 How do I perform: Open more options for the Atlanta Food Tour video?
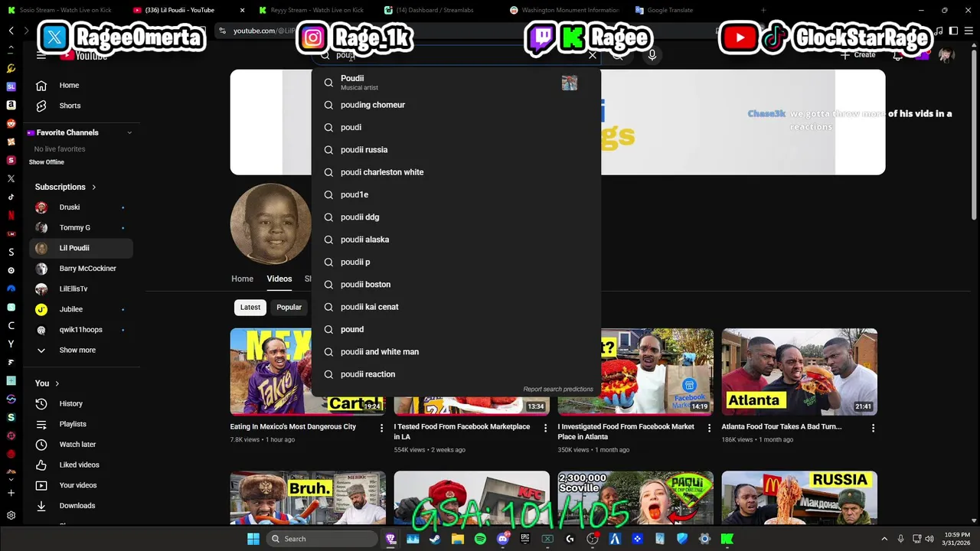click(873, 429)
